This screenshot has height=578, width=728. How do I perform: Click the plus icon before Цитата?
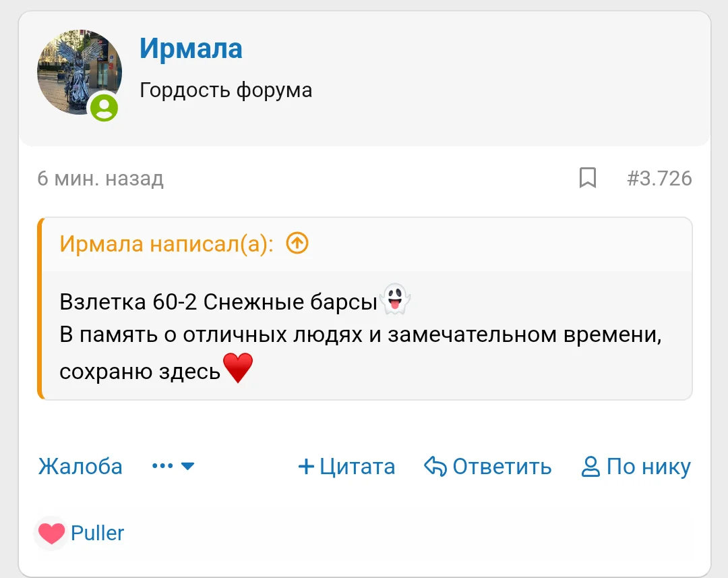coord(307,465)
